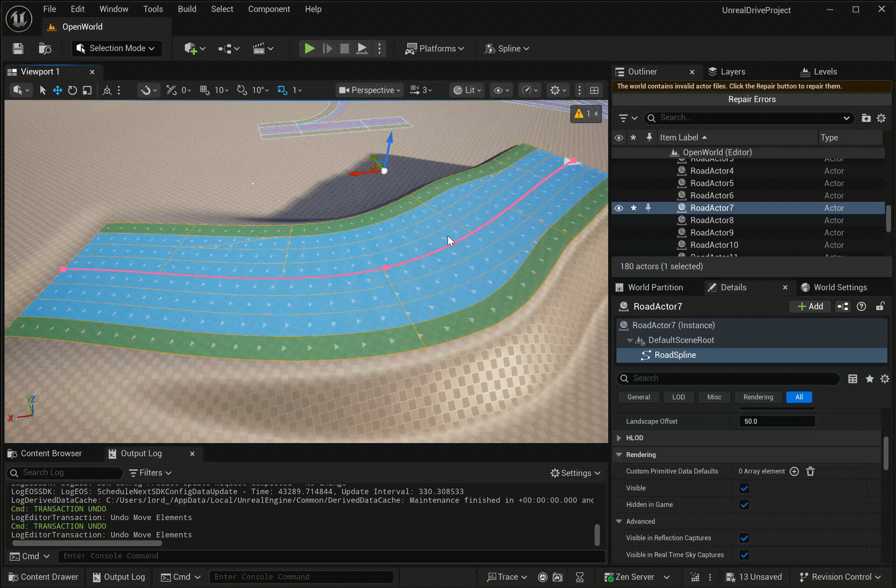Open the Blueprint/Add Script icon next to Add
This screenshot has height=588, width=896.
pyautogui.click(x=843, y=306)
